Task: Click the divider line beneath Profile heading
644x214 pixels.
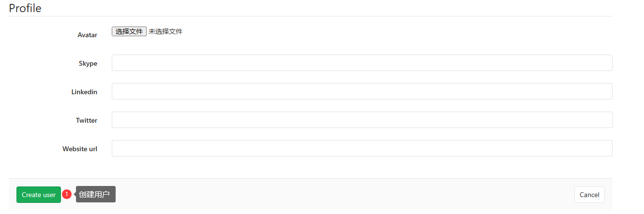Action: tap(311, 16)
